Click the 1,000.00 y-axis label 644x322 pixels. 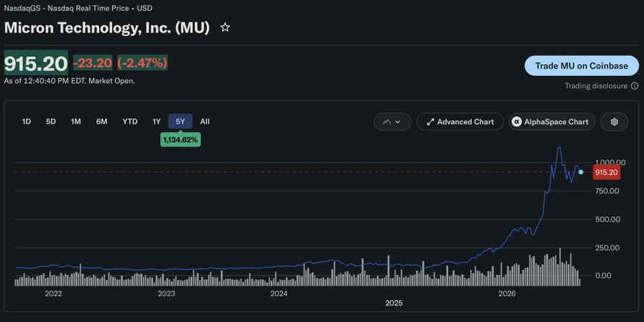(x=610, y=162)
